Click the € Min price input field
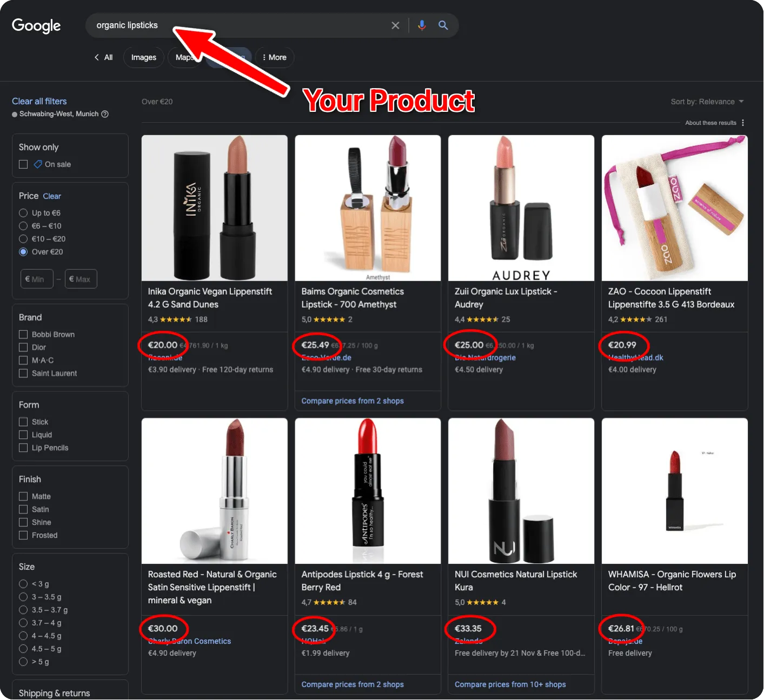The width and height of the screenshot is (764, 700). point(37,279)
